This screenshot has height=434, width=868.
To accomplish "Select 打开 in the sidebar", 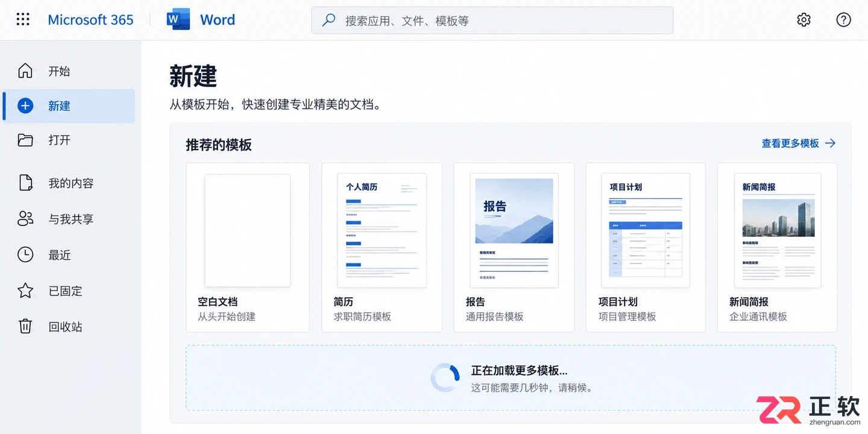I will [x=59, y=140].
